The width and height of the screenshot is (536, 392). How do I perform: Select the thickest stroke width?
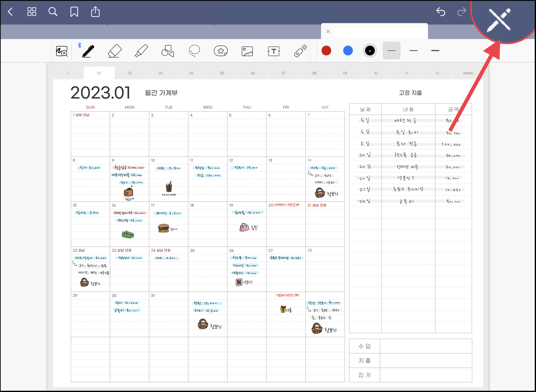[435, 51]
